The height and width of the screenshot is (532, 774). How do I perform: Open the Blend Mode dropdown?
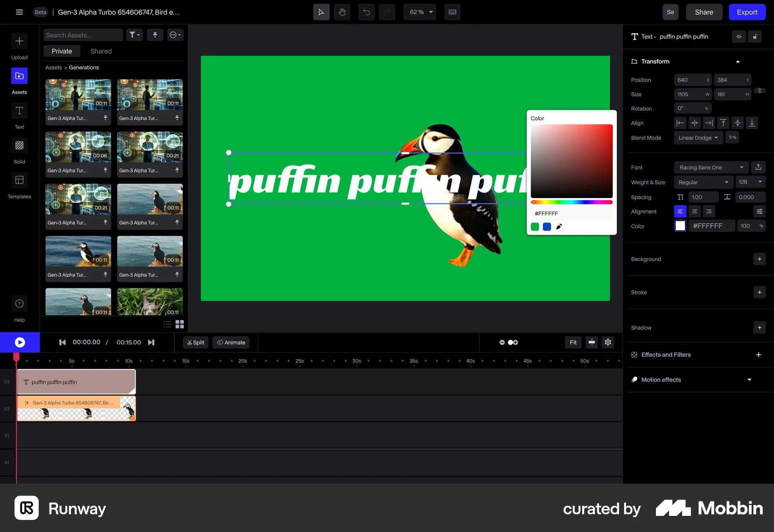pyautogui.click(x=698, y=137)
